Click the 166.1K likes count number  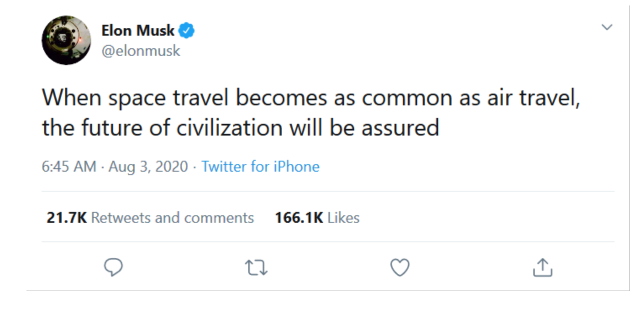tap(299, 218)
